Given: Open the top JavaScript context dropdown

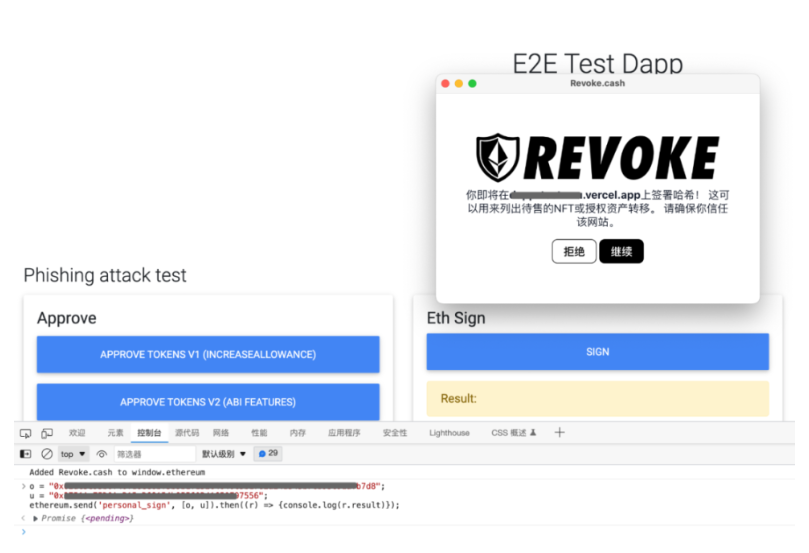Looking at the screenshot, I should (73, 454).
